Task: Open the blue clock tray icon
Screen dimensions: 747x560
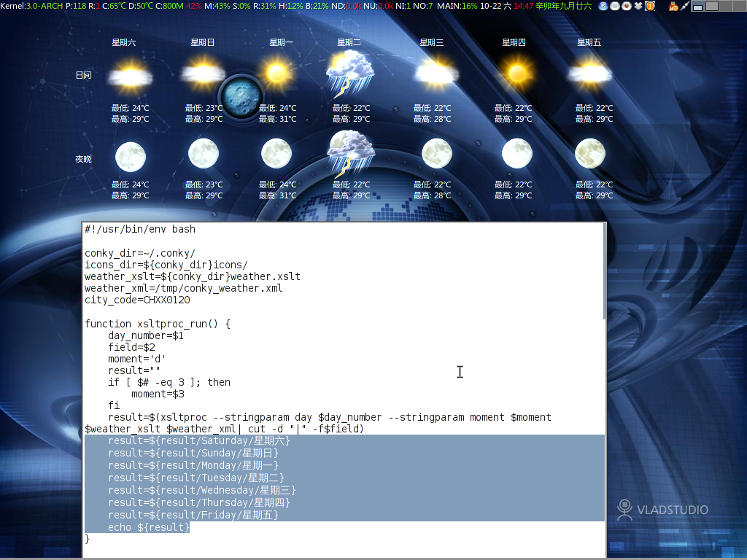Action: click(603, 6)
